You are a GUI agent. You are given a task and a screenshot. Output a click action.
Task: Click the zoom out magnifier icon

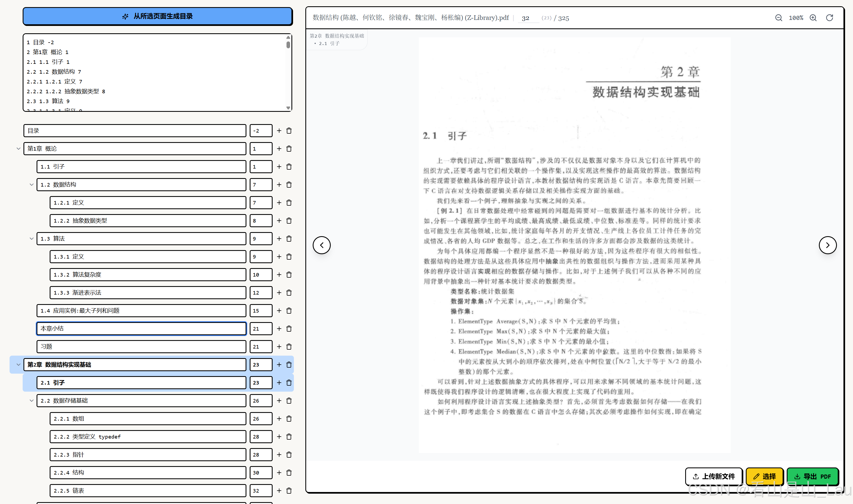(x=778, y=18)
